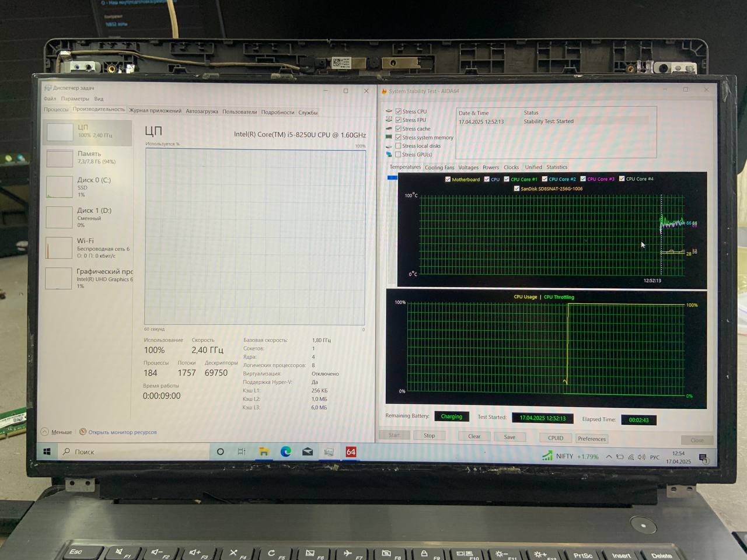Open the resource monitor link

pos(122,432)
